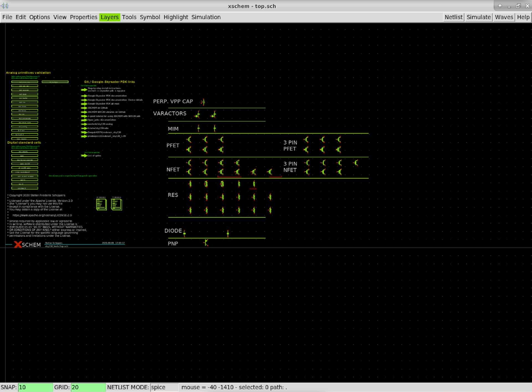Click arrow beside Google-Skywater PDK git repo

pos(84,104)
